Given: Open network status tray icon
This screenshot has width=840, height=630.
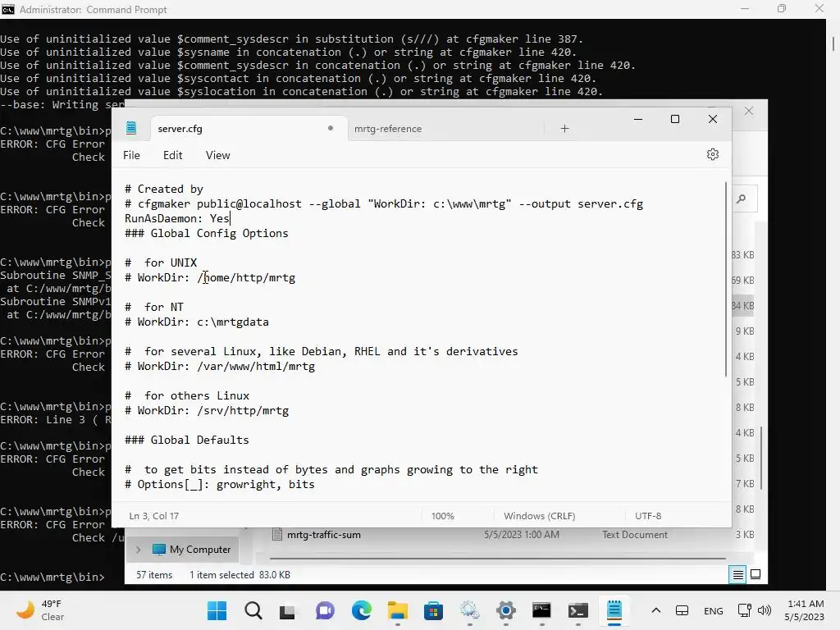Looking at the screenshot, I should [x=744, y=610].
